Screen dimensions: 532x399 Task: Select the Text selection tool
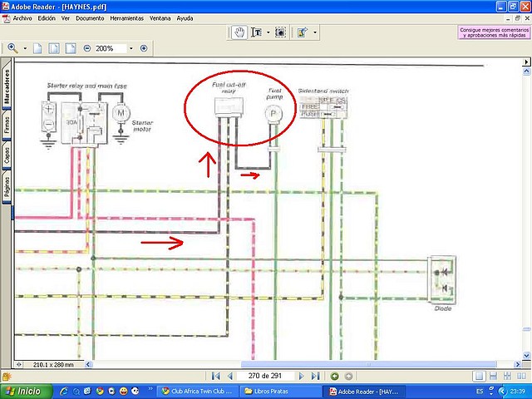tap(257, 32)
